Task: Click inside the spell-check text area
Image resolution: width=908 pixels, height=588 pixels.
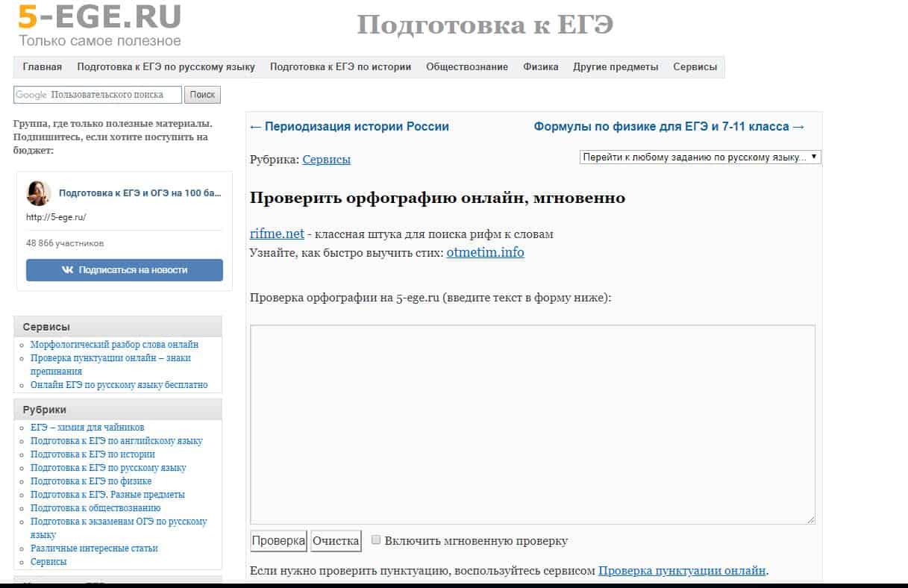Action: 532,425
